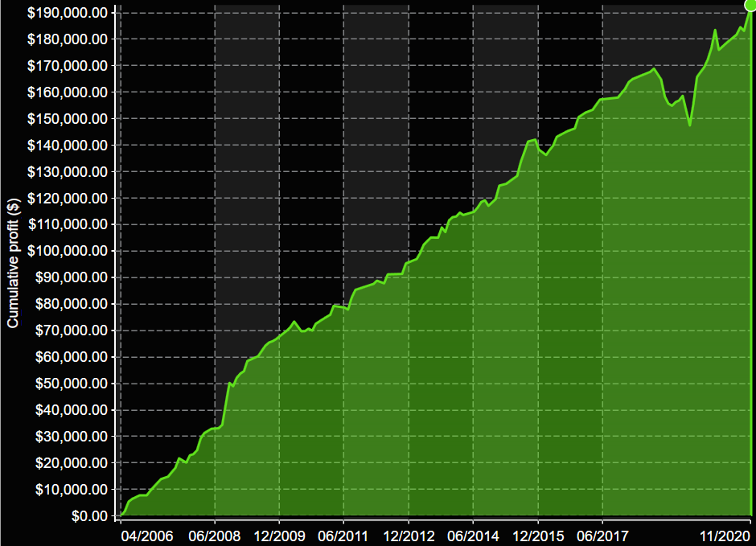Click the $140,000.00 gridline label
The image size is (756, 546).
pyautogui.click(x=68, y=145)
